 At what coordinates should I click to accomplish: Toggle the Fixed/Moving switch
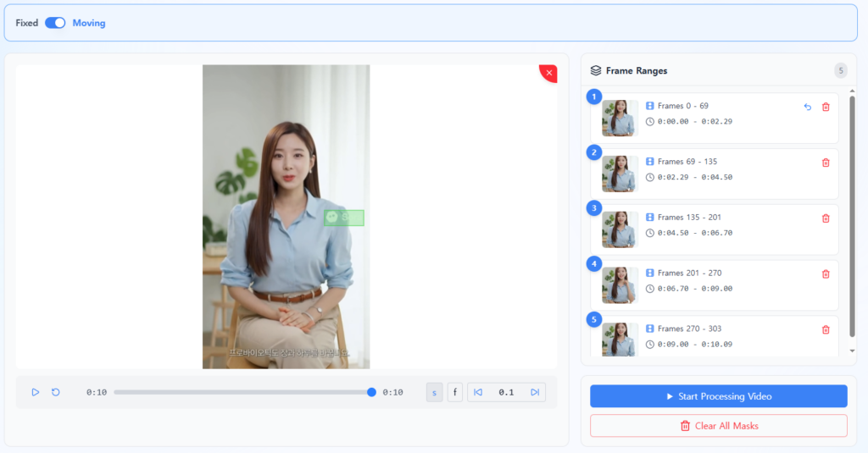(x=55, y=23)
